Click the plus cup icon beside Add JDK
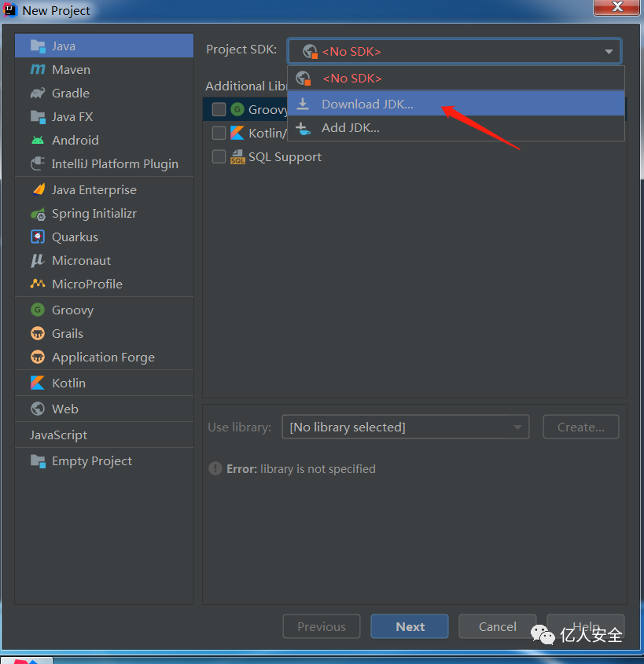The height and width of the screenshot is (664, 644). tap(303, 128)
